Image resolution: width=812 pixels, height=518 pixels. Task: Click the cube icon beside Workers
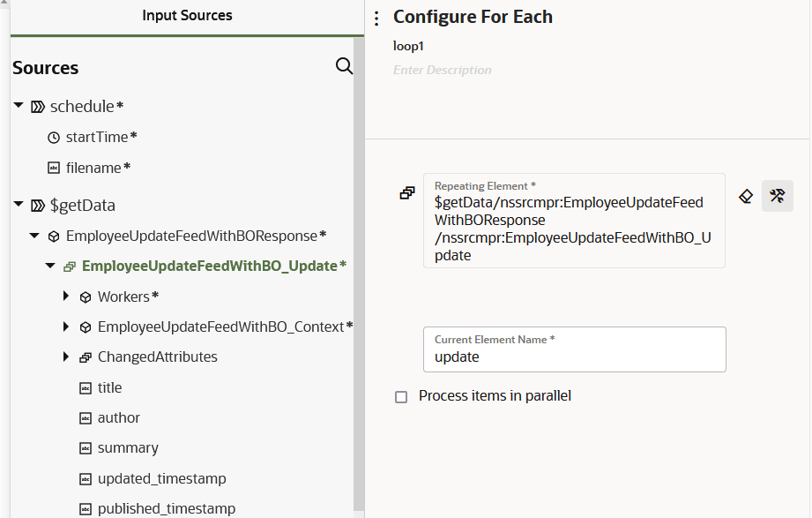point(86,297)
